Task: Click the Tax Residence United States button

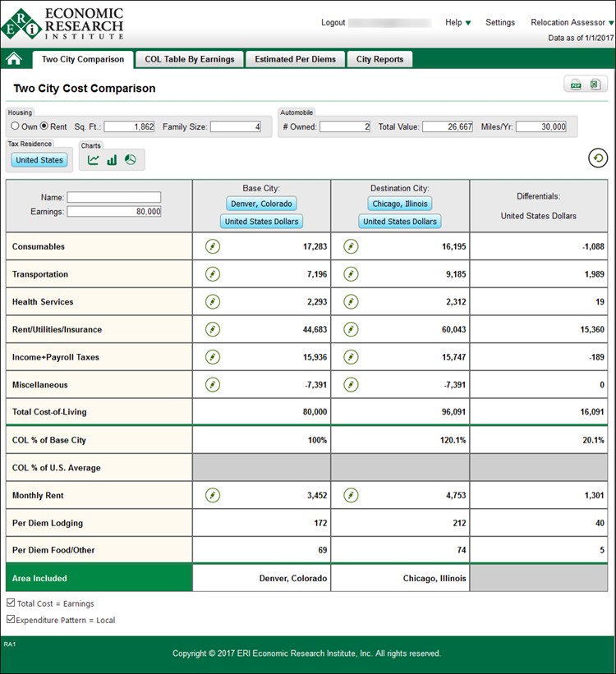Action: pyautogui.click(x=39, y=160)
